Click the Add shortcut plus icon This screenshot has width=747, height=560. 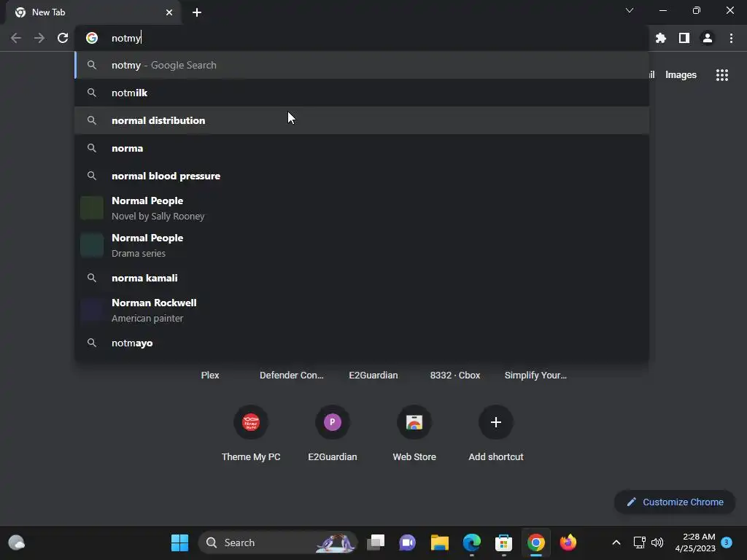click(x=496, y=422)
